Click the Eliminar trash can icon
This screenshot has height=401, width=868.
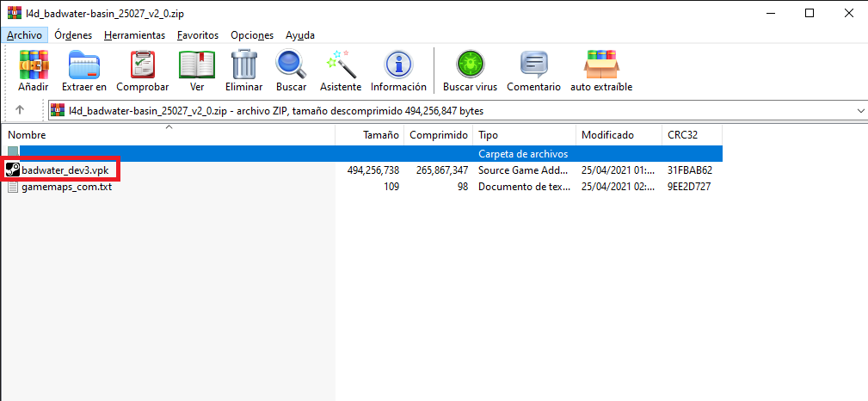pos(244,65)
